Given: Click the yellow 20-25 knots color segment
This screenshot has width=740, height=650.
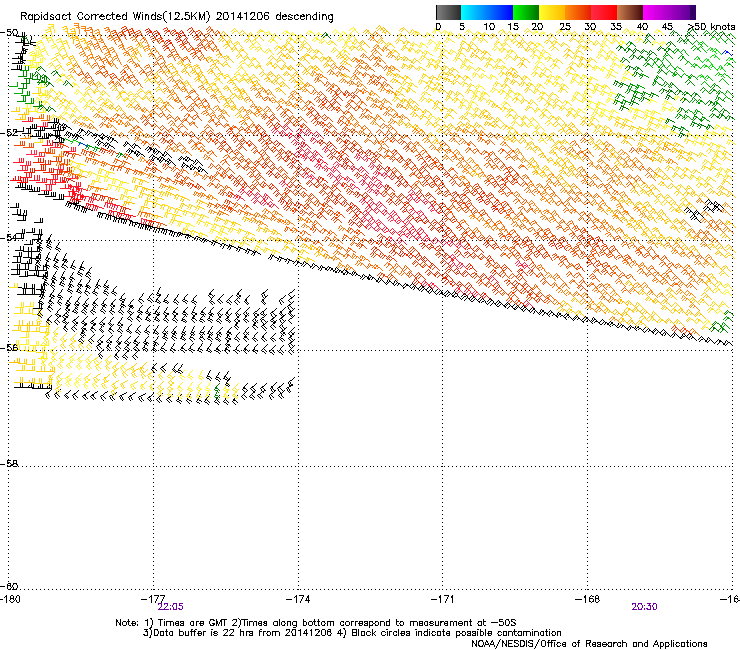Looking at the screenshot, I should 552,13.
